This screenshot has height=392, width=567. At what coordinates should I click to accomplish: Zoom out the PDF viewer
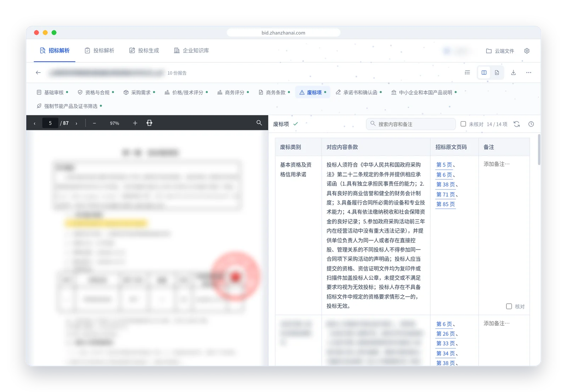pos(94,123)
